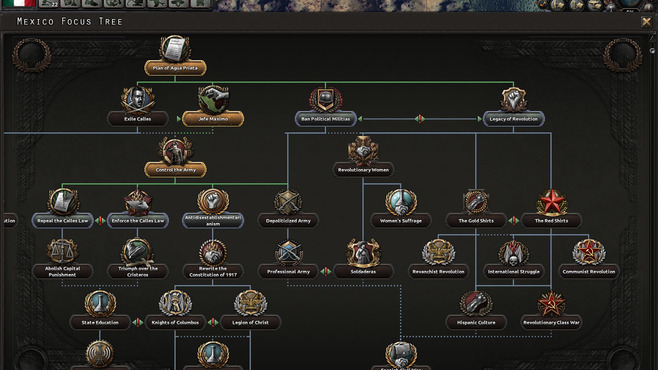The height and width of the screenshot is (370, 658).
Task: Click Triumph over the Cristeros icon
Action: tap(138, 252)
